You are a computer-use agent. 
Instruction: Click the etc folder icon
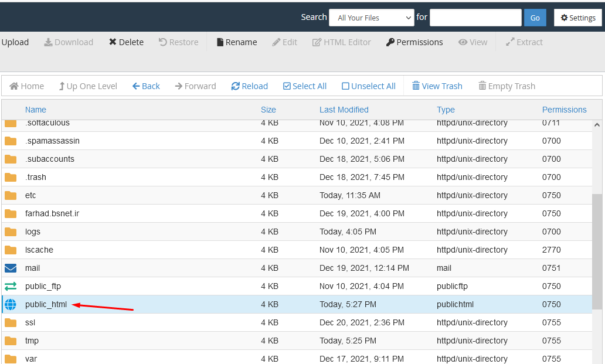[x=11, y=195]
